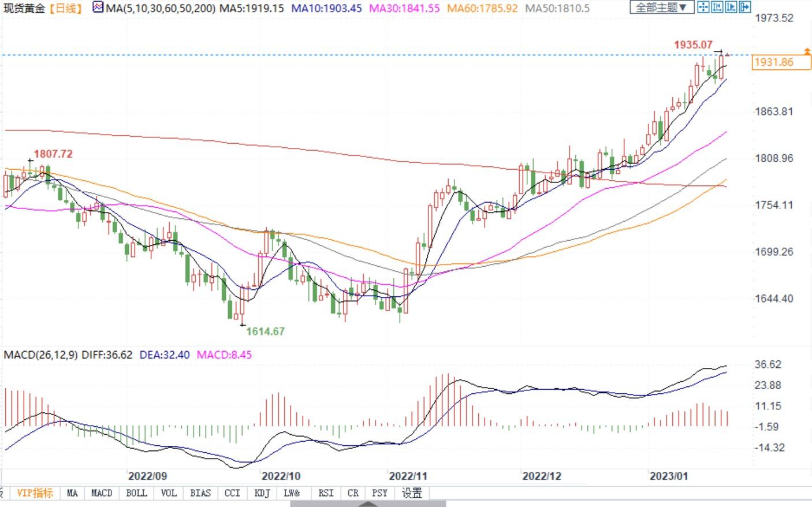812x507 pixels.
Task: Click the crosshair cursor tool icon
Action: pos(703,8)
